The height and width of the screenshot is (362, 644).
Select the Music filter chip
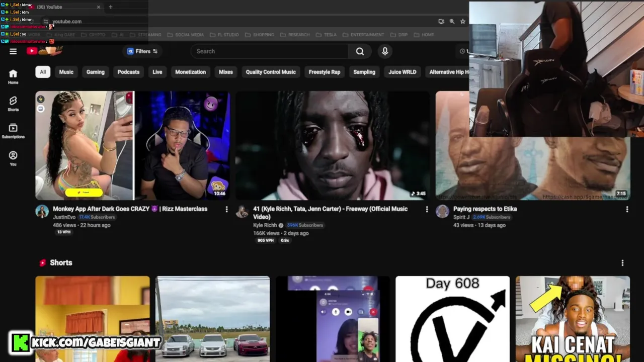[66, 72]
